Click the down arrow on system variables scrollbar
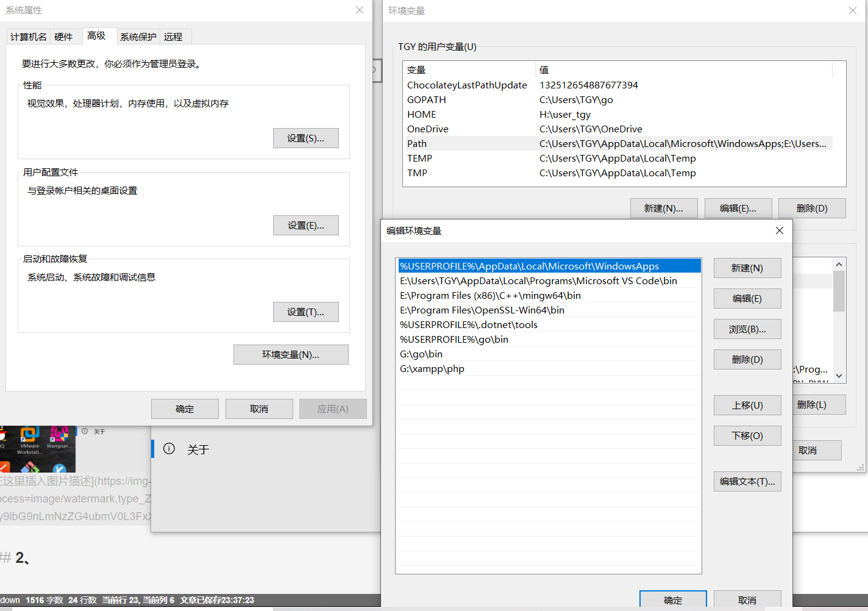Image resolution: width=868 pixels, height=611 pixels. coord(839,376)
